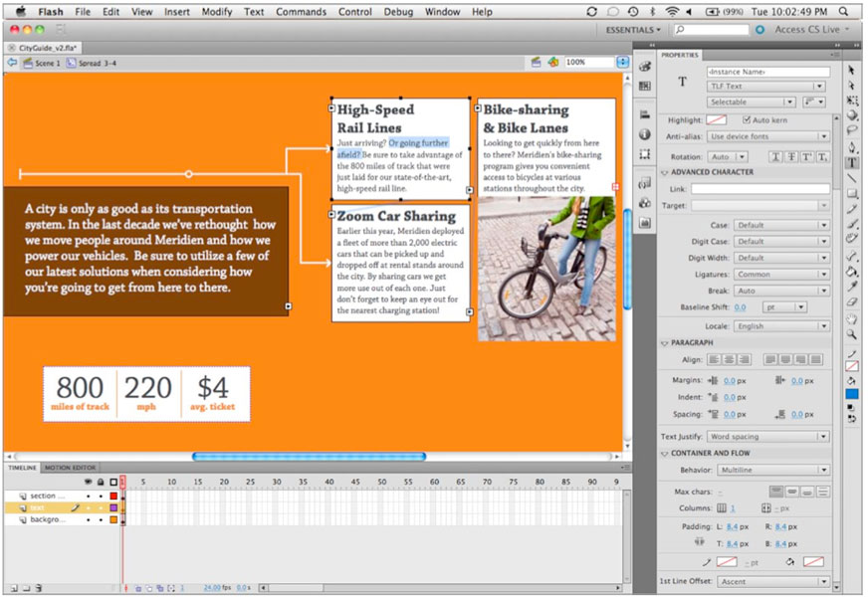Image resolution: width=868 pixels, height=598 pixels.
Task: Open the Color panel icon in dock
Action: (x=644, y=67)
